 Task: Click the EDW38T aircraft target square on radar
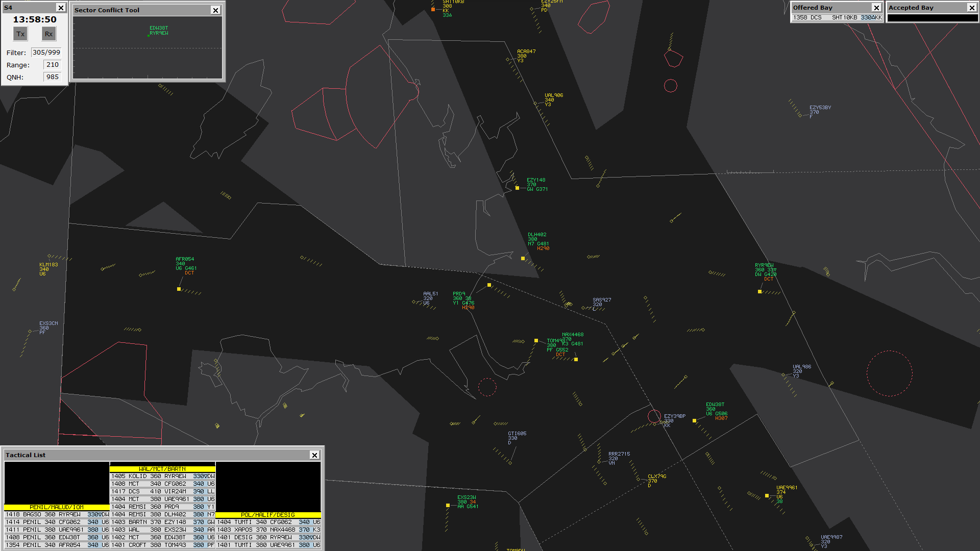point(694,421)
